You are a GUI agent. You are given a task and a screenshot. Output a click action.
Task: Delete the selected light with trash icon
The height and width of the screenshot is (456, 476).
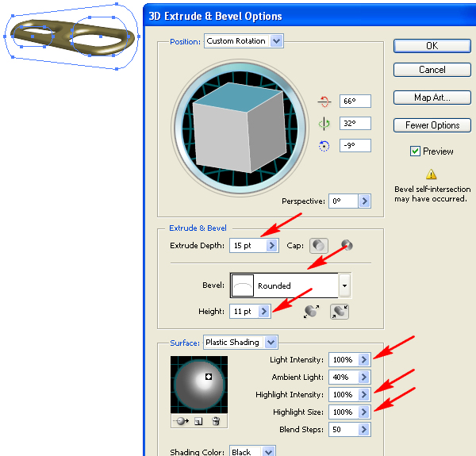[216, 421]
